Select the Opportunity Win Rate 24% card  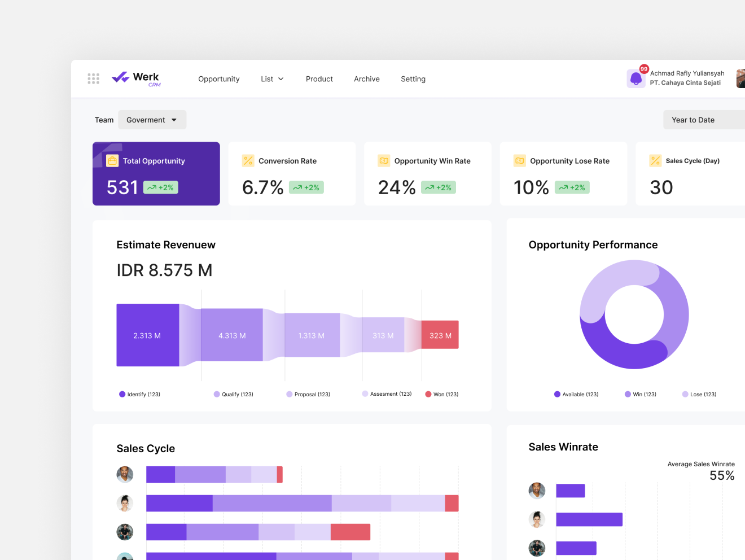click(428, 173)
